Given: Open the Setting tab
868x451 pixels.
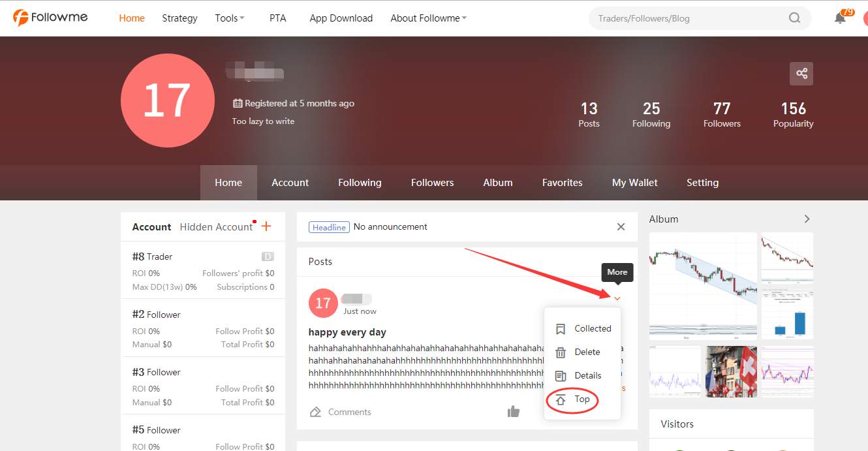Looking at the screenshot, I should click(702, 183).
